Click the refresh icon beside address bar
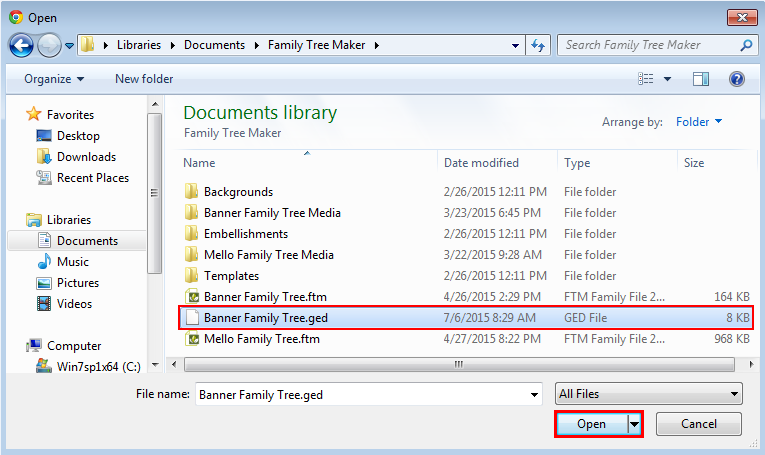This screenshot has height=455, width=765. tap(538, 45)
